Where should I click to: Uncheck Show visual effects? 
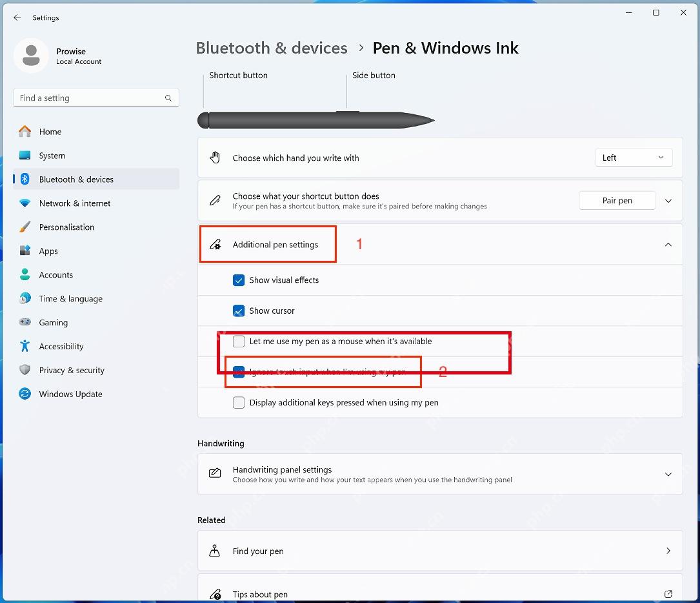(x=239, y=280)
